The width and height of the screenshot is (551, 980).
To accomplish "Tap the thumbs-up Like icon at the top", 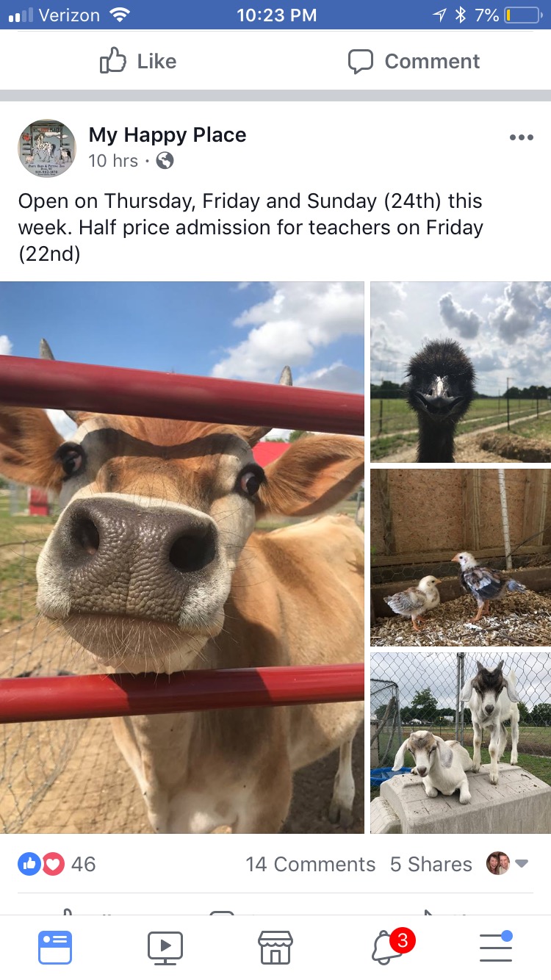I will point(112,61).
